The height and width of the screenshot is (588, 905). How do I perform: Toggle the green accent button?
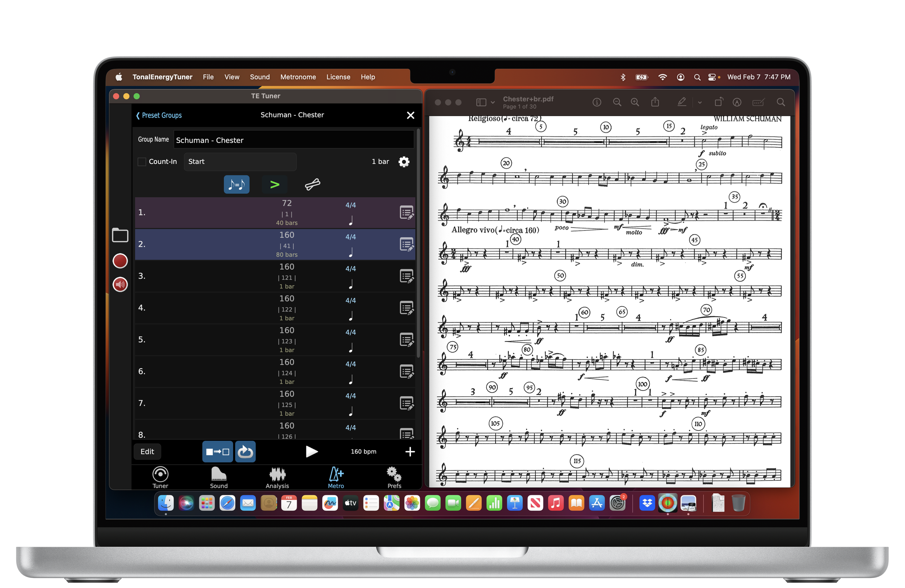click(x=274, y=185)
